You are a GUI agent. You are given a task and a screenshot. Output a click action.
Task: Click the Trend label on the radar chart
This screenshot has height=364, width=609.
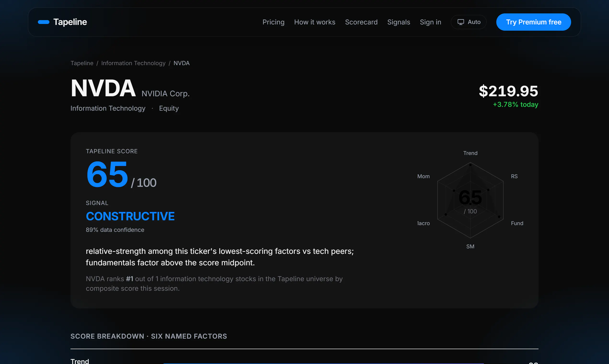[470, 153]
